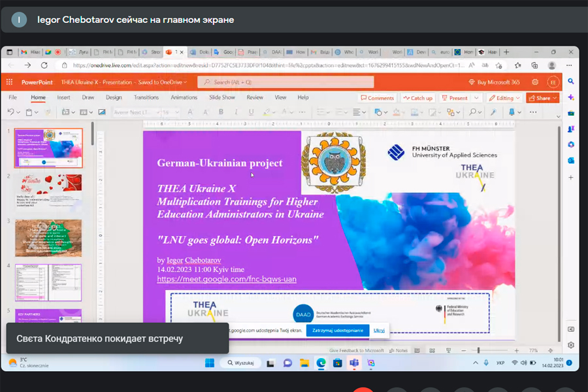This screenshot has height=392, width=588.
Task: Click the slide Layout icon
Action: pos(84,112)
